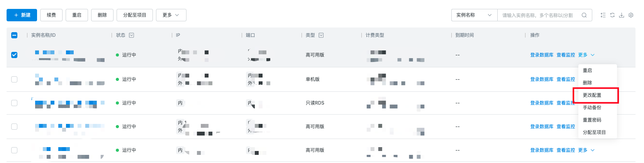Click the 类型 column filter icon
The image size is (644, 163).
[x=321, y=35]
